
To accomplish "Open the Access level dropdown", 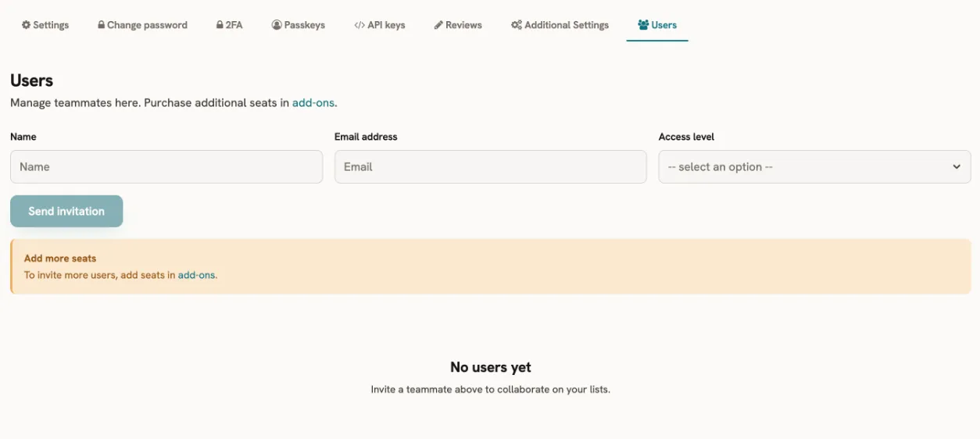I will point(815,166).
